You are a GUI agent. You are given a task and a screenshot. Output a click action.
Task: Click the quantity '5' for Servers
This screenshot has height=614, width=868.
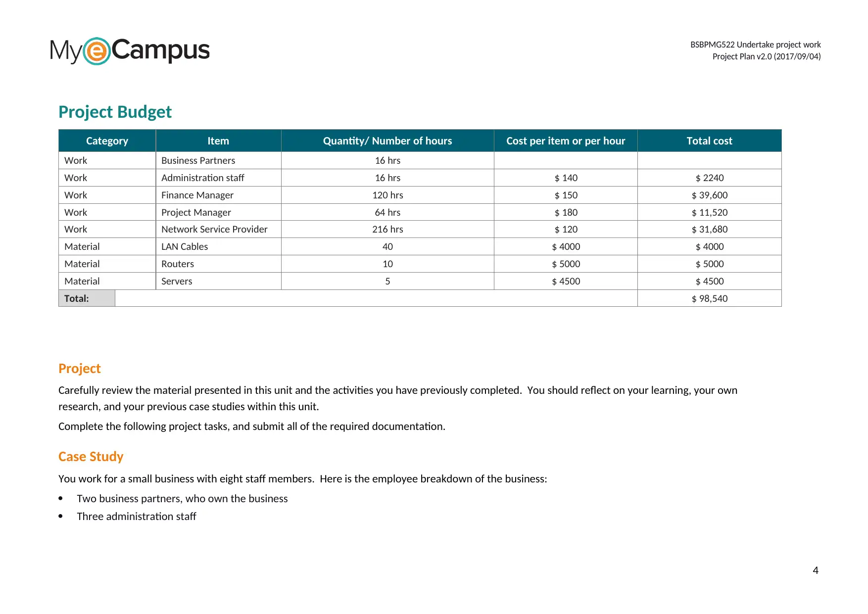tap(387, 281)
